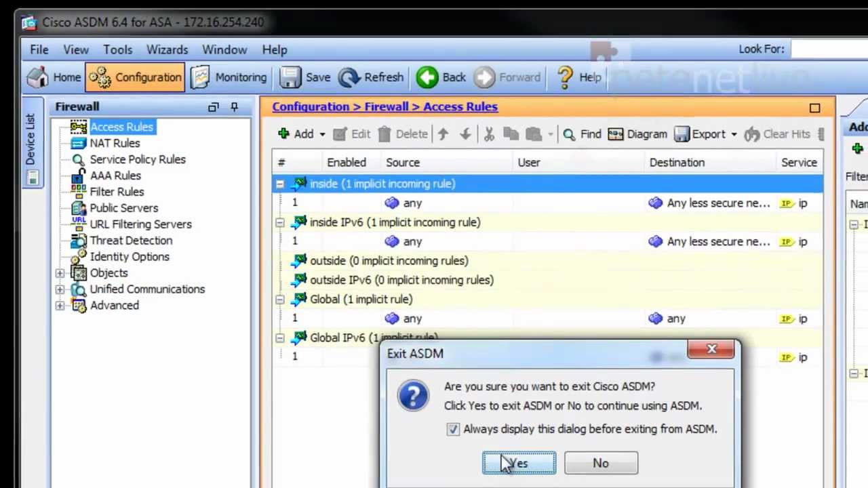Image resolution: width=868 pixels, height=488 pixels.
Task: Click the Edit rule tool
Action: click(x=351, y=134)
